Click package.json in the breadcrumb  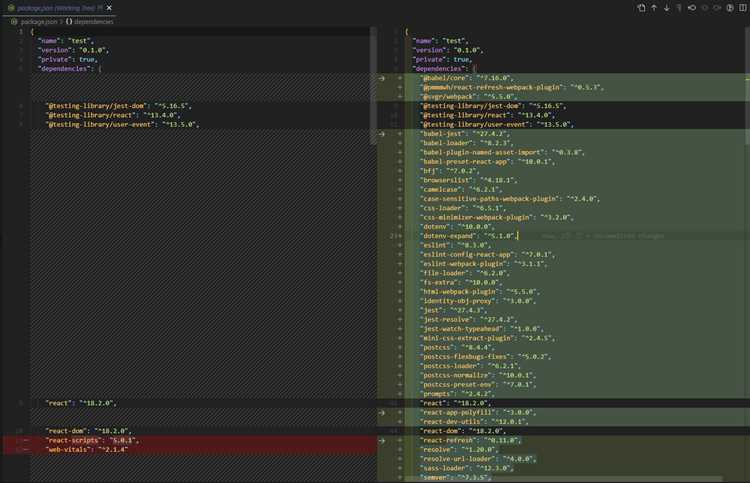pyautogui.click(x=38, y=22)
